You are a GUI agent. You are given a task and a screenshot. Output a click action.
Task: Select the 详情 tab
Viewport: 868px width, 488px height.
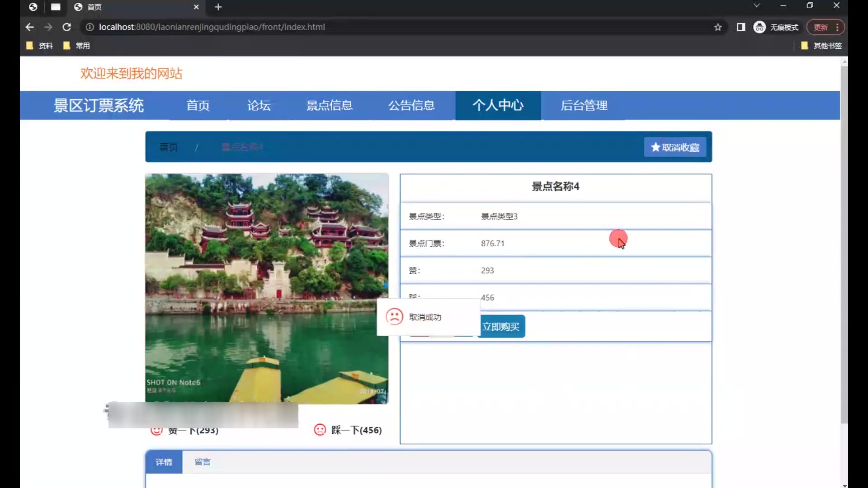click(x=164, y=462)
